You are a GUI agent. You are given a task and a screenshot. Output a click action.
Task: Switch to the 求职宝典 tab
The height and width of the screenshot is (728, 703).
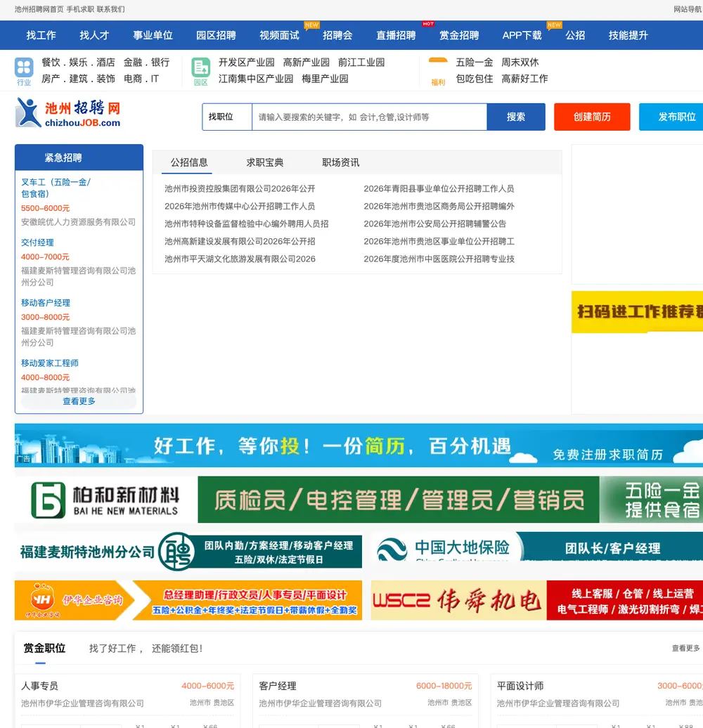click(264, 162)
